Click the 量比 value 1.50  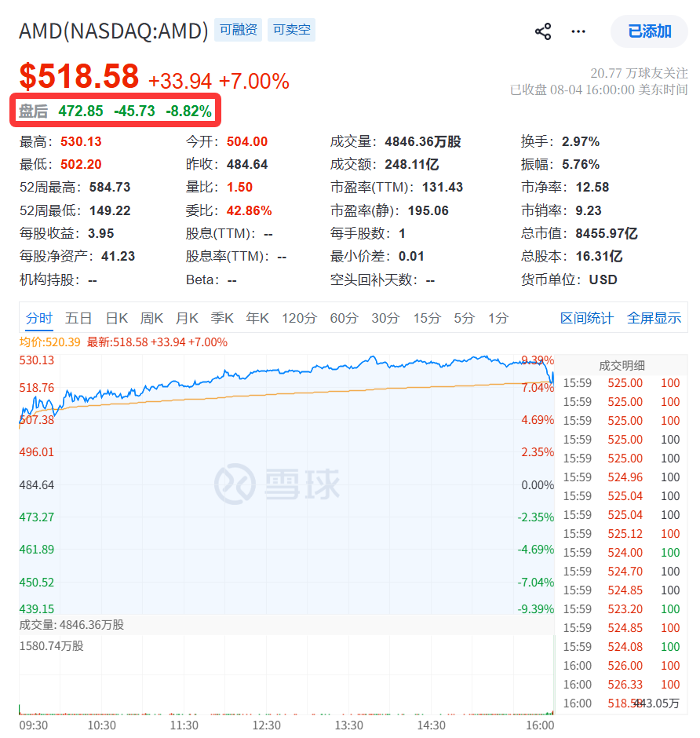pyautogui.click(x=239, y=188)
